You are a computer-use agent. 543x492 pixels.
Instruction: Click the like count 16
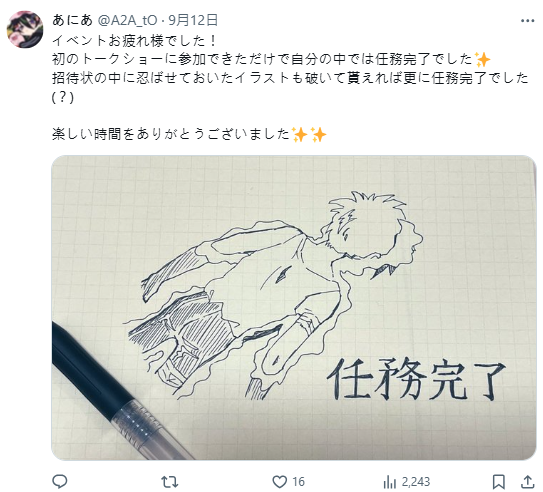tap(298, 482)
